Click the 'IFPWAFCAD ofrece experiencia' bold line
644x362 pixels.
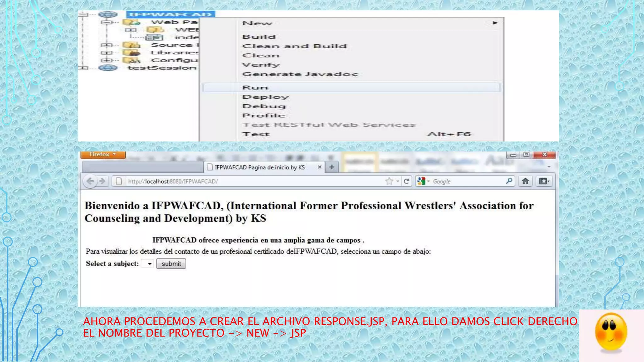click(258, 240)
